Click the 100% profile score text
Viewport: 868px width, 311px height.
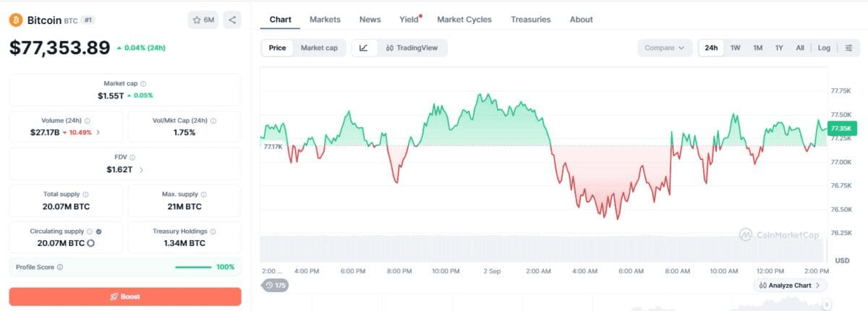(x=226, y=267)
